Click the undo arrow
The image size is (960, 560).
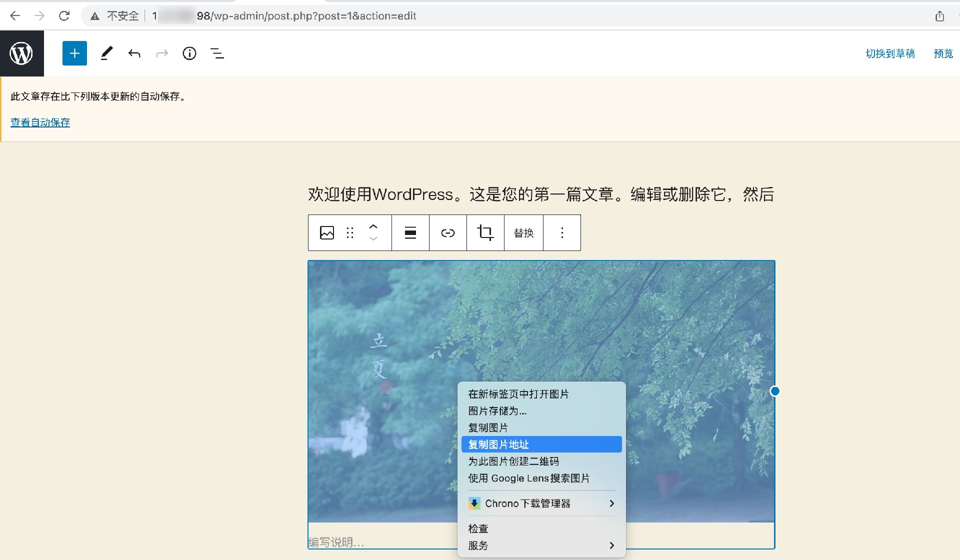tap(134, 53)
